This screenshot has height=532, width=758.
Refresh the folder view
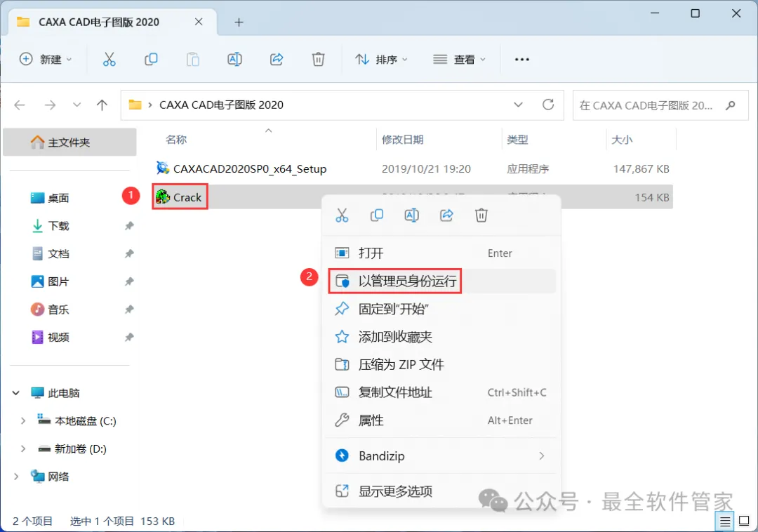point(548,105)
